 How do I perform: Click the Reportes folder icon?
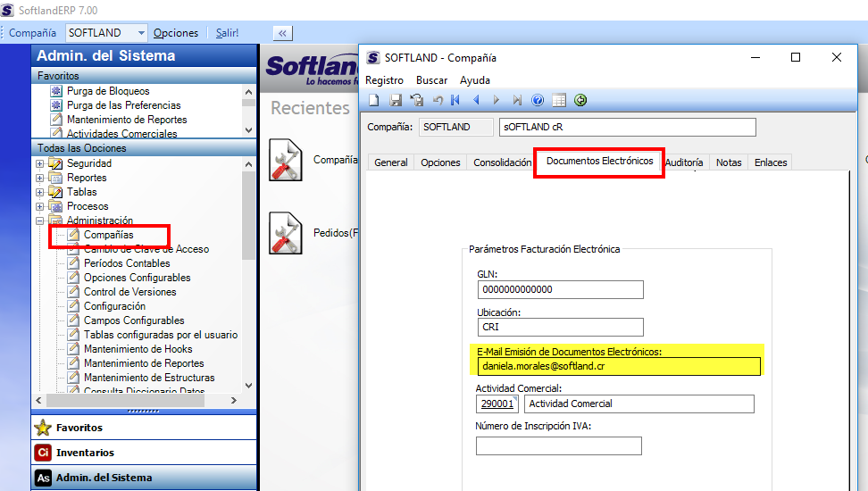(x=55, y=178)
